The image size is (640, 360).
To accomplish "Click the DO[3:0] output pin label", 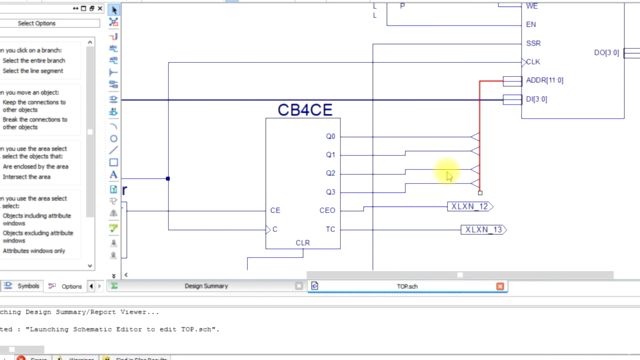I will click(x=607, y=53).
